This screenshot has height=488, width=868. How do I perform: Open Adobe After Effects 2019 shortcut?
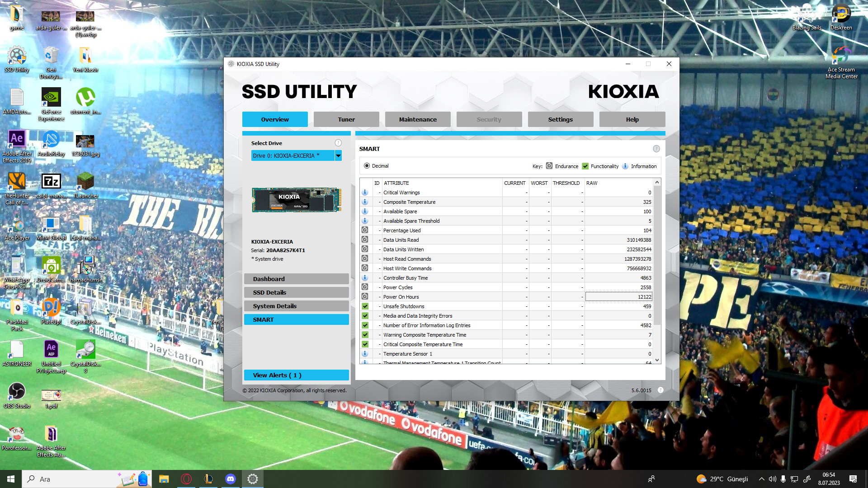17,146
